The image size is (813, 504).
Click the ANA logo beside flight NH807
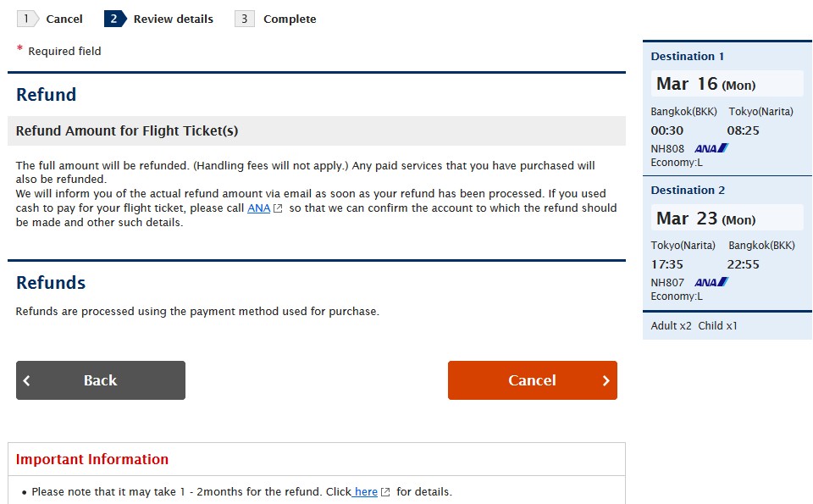pos(711,283)
